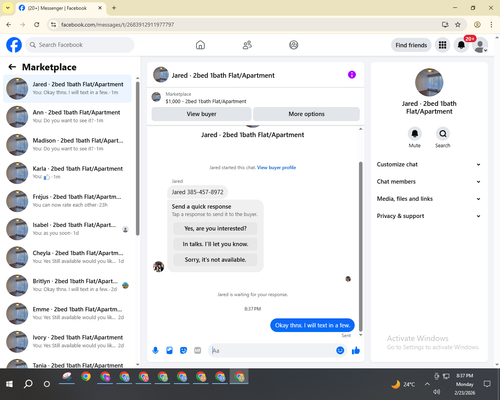Search in conversation with magnifier icon
The height and width of the screenshot is (400, 500).
tap(443, 134)
